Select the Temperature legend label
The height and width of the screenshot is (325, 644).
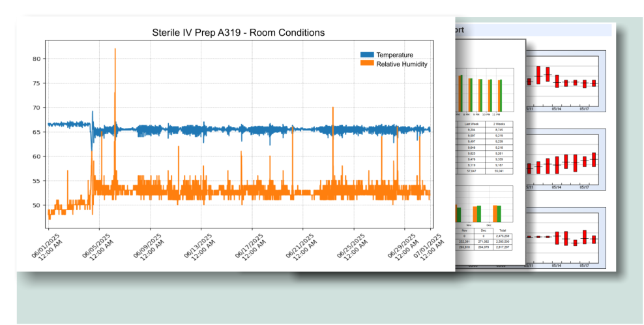(x=394, y=55)
